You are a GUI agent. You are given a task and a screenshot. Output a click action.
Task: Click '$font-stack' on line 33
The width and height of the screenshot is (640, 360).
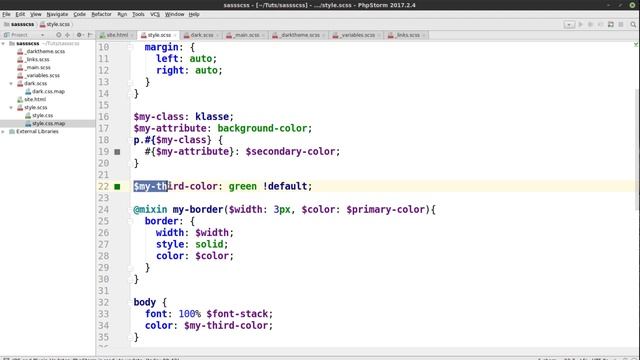(237, 314)
